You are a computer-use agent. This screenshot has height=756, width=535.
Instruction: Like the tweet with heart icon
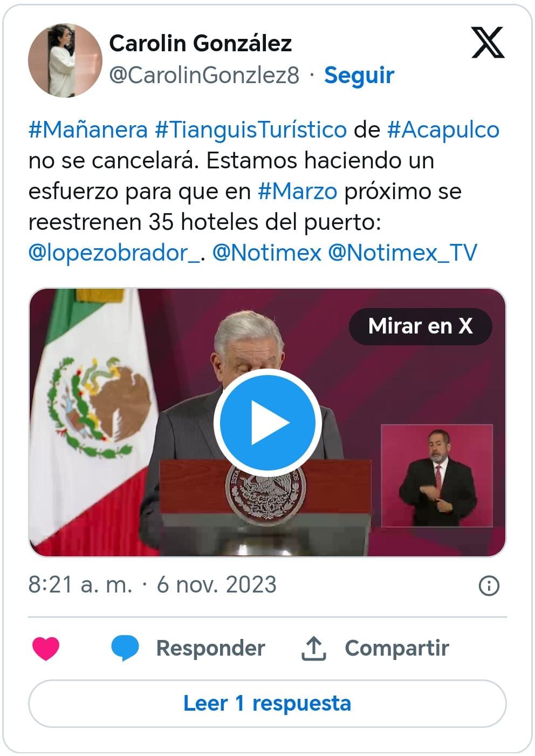[46, 648]
